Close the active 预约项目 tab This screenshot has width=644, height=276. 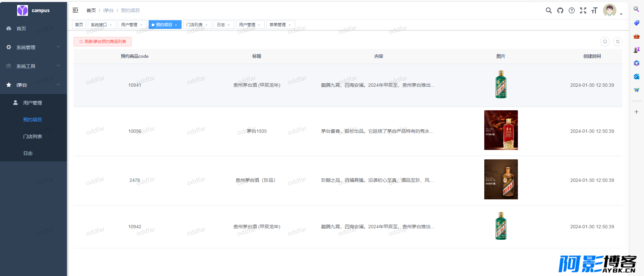pyautogui.click(x=176, y=25)
